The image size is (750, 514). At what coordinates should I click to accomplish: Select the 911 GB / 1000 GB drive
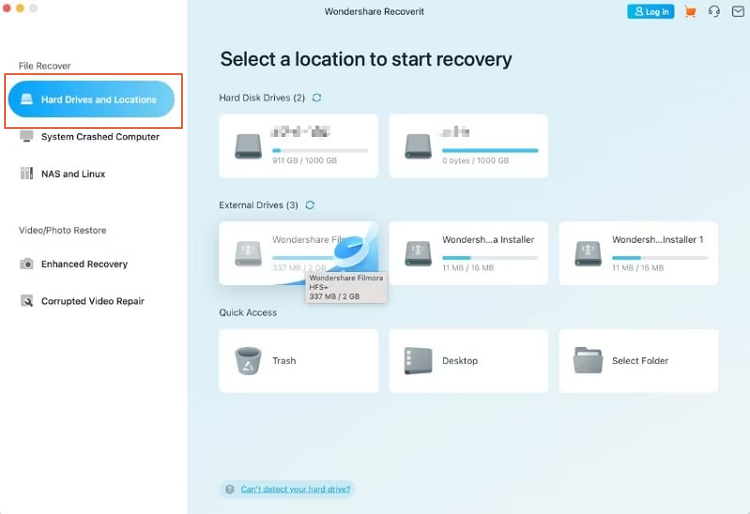(298, 146)
